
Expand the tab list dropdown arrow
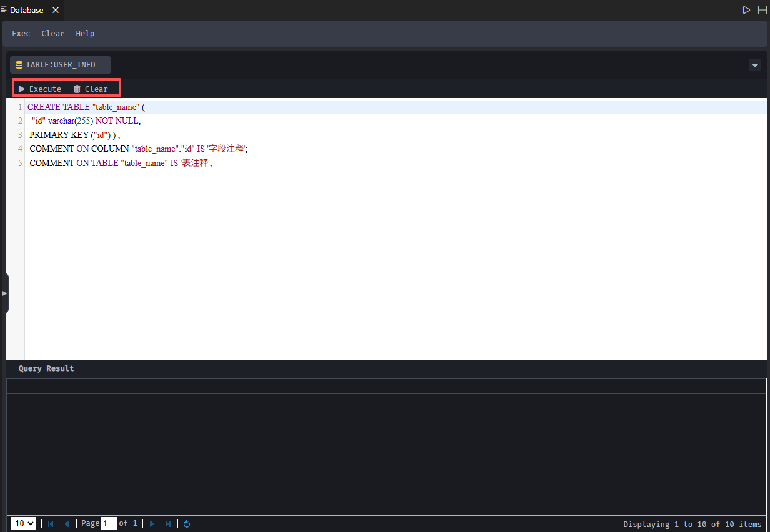(x=755, y=65)
